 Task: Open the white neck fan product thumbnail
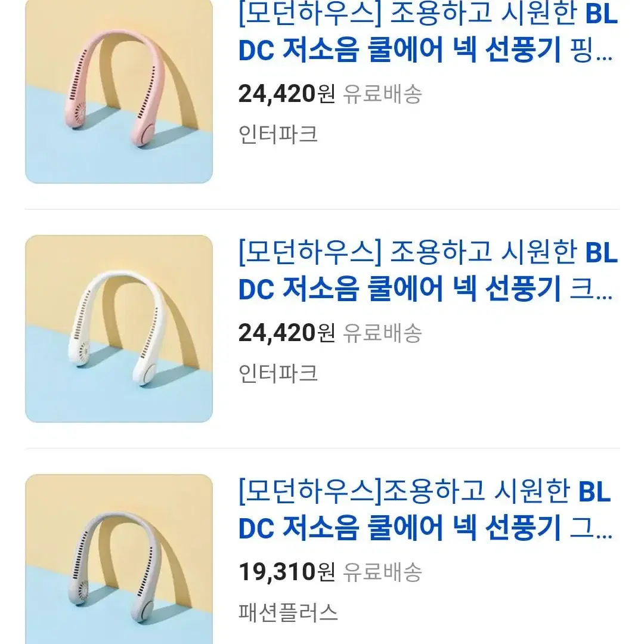(119, 329)
